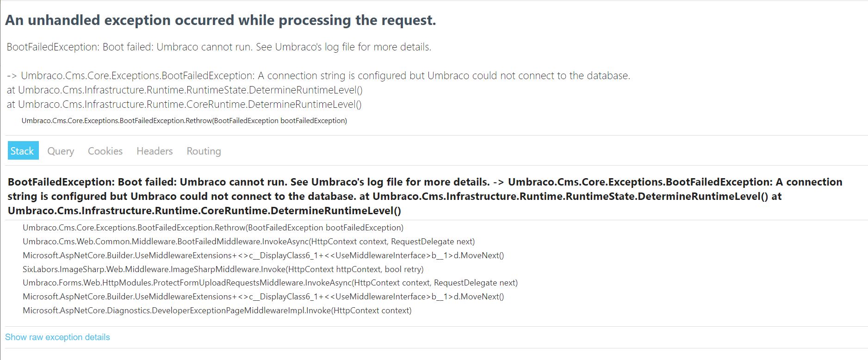Click the unhandled exception page heading

click(221, 20)
